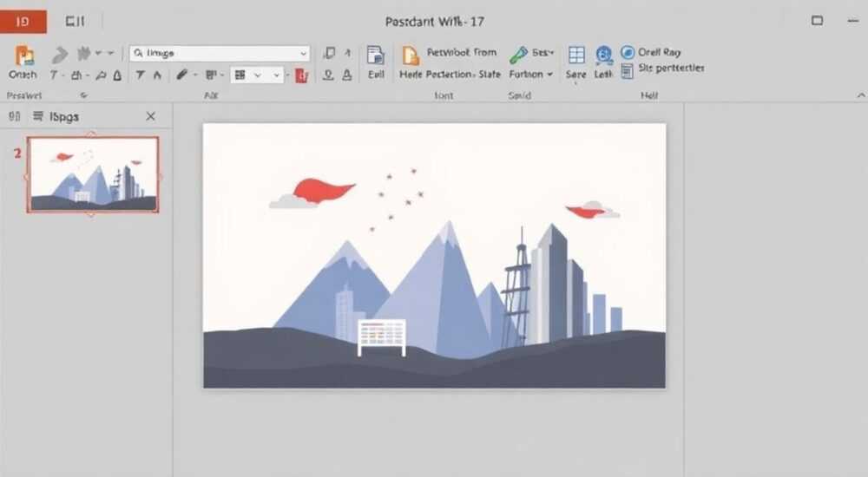Screen dimensions: 868x477
Task: Open the Image search box dropdown arrow
Action: click(x=303, y=53)
